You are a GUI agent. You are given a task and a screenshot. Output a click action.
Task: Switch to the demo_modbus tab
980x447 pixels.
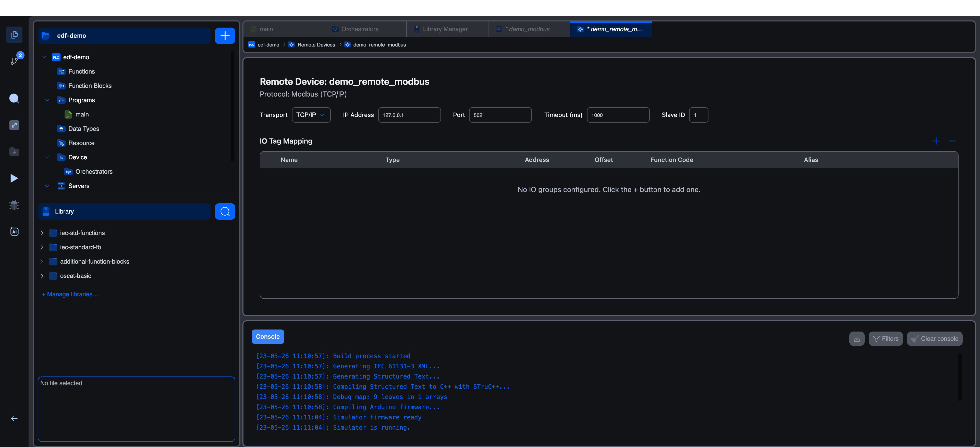pyautogui.click(x=529, y=29)
